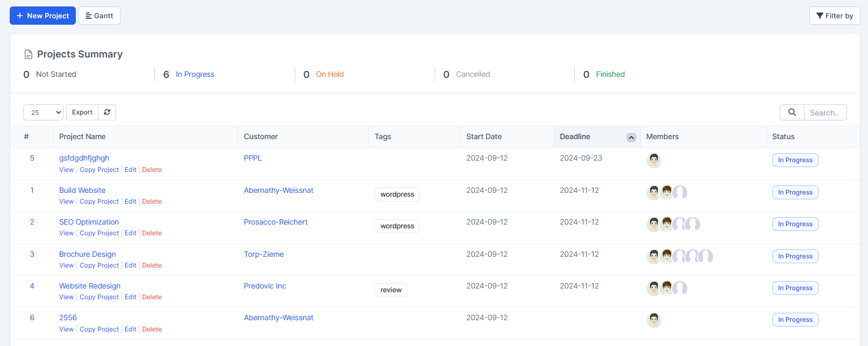Open the Website Redesign project
Screen dimensions: 868x346
pyautogui.click(x=90, y=286)
